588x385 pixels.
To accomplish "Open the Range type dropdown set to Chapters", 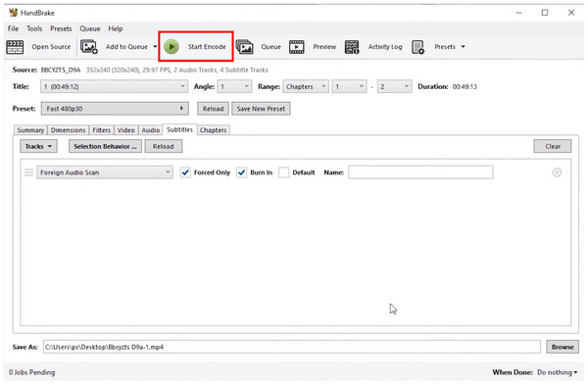I will [306, 86].
